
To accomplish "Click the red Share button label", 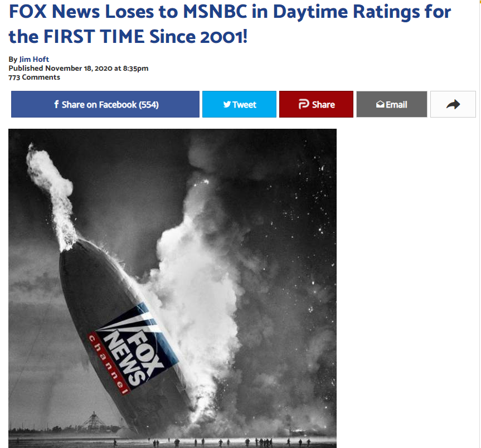I will tap(323, 105).
